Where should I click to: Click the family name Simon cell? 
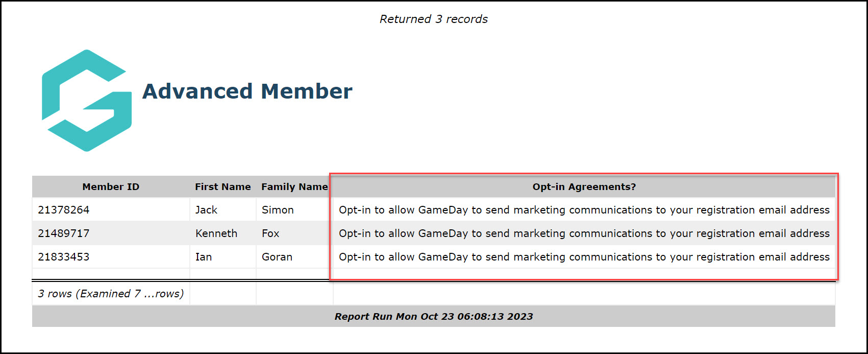pyautogui.click(x=294, y=210)
